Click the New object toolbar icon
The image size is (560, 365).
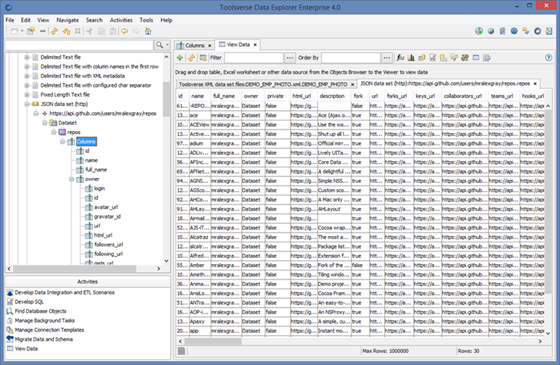(x=14, y=31)
